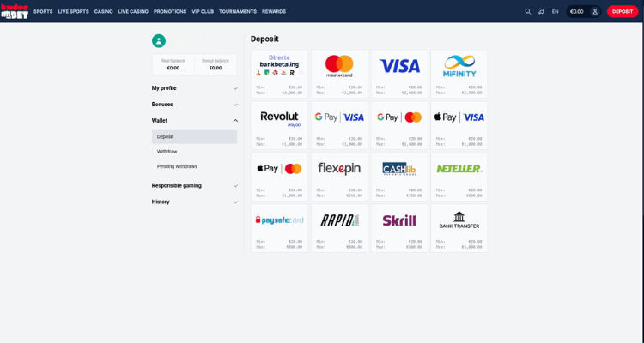The width and height of the screenshot is (644, 343).
Task: Select Skrill deposit method
Action: [x=399, y=228]
